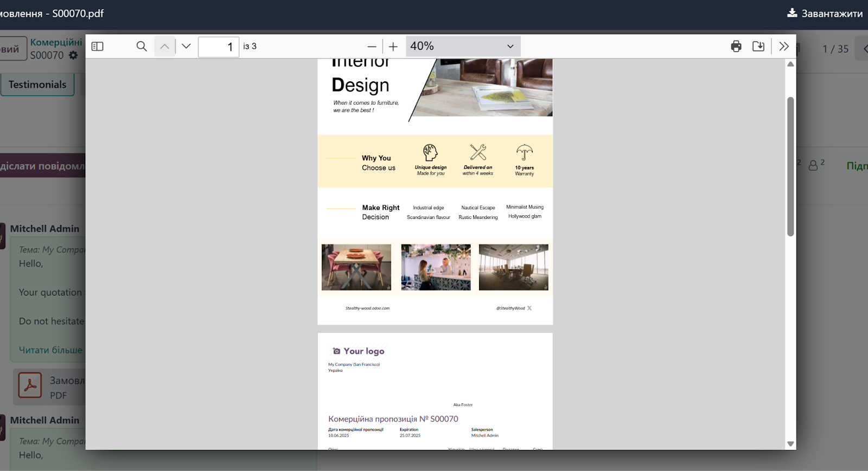The height and width of the screenshot is (471, 868).
Task: Open the PDF viewer tools menu
Action: tap(784, 47)
